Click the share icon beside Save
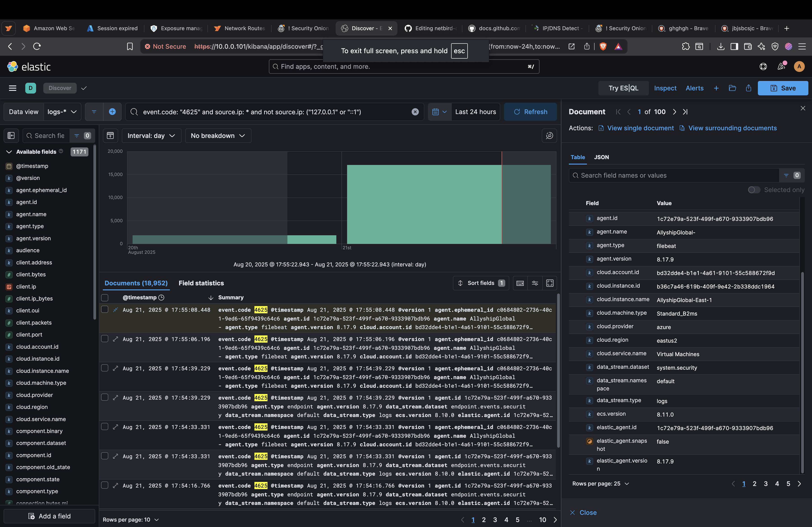The width and height of the screenshot is (812, 527). tap(749, 88)
